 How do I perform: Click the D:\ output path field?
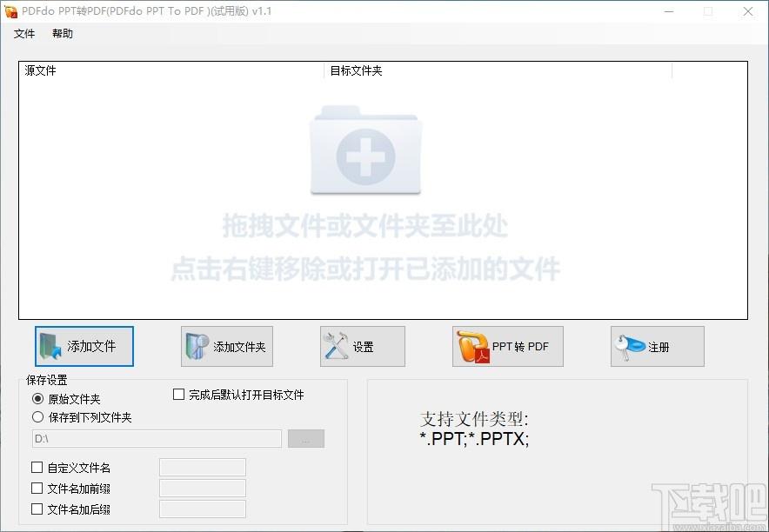click(x=157, y=438)
